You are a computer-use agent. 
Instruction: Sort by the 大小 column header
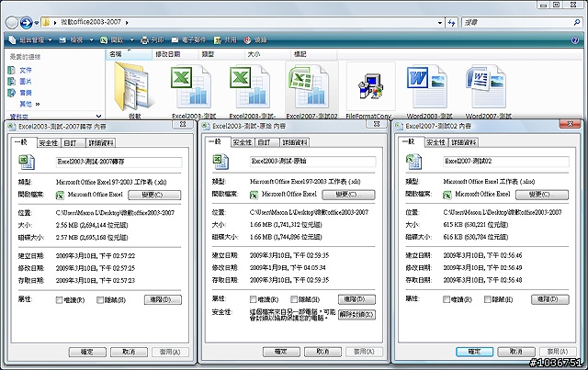pos(267,54)
